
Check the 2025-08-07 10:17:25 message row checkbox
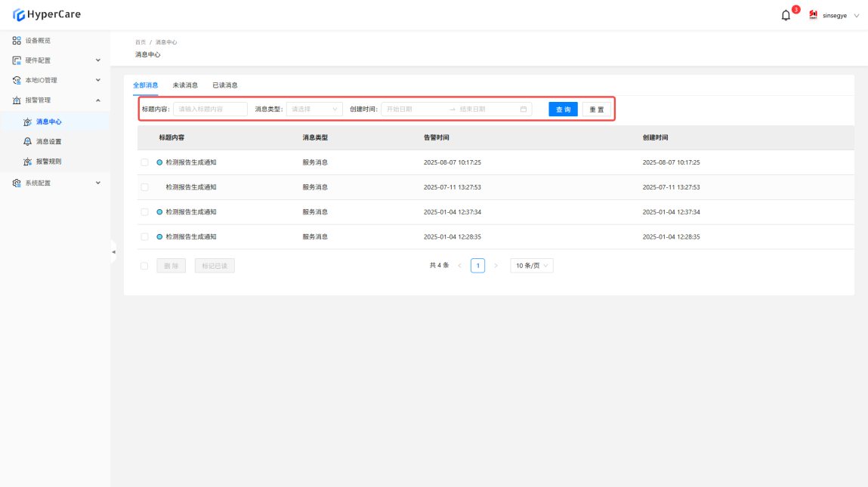144,162
